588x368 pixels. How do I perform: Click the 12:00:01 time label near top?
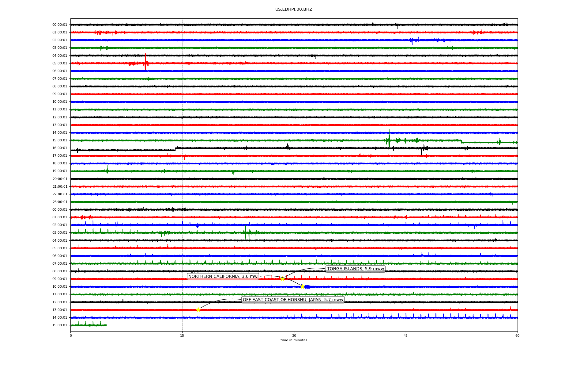tap(60, 117)
